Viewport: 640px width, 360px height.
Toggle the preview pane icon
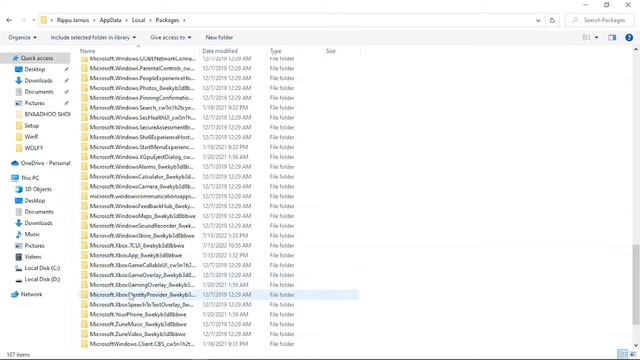(612, 38)
